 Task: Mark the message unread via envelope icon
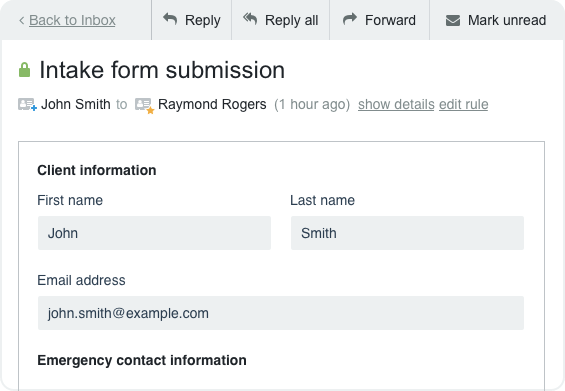pos(453,21)
